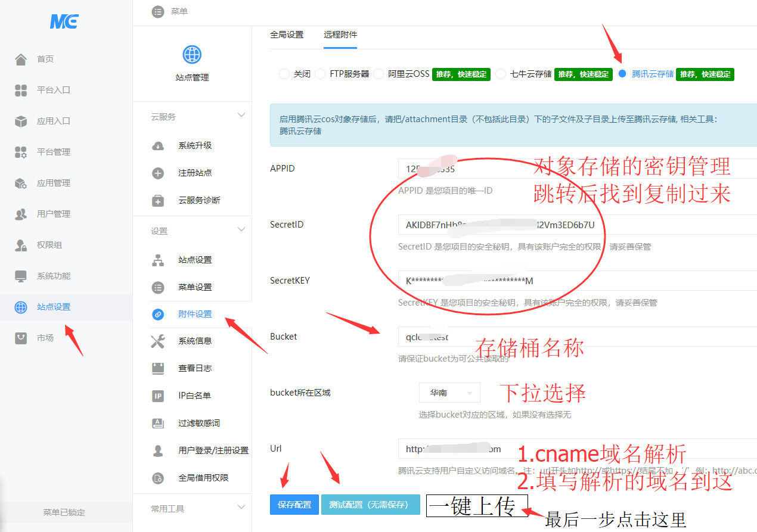
Task: Click the 首页 home icon
Action: 21,59
